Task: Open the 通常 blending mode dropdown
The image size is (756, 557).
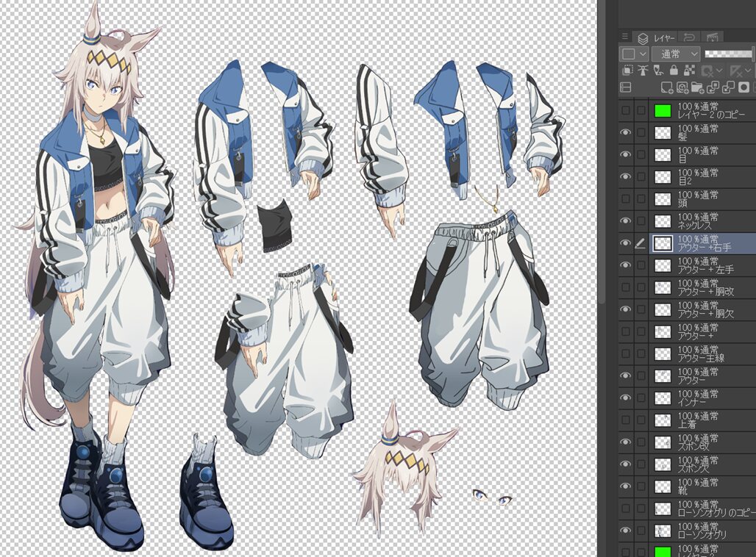Action: click(676, 54)
